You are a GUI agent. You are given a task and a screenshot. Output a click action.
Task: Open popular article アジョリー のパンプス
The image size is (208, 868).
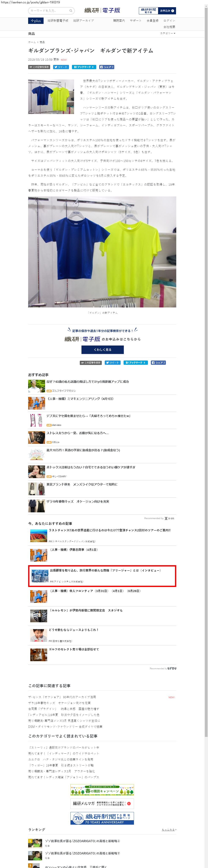(64, 777)
